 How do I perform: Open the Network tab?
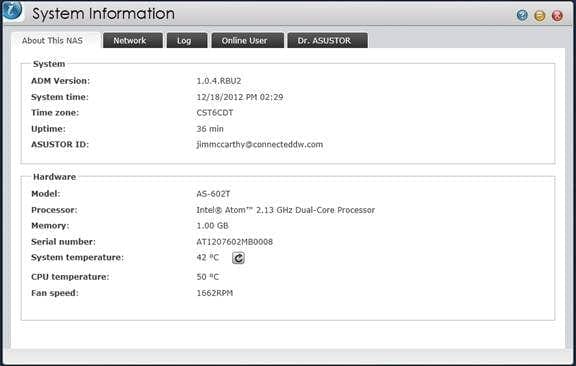[x=133, y=40]
